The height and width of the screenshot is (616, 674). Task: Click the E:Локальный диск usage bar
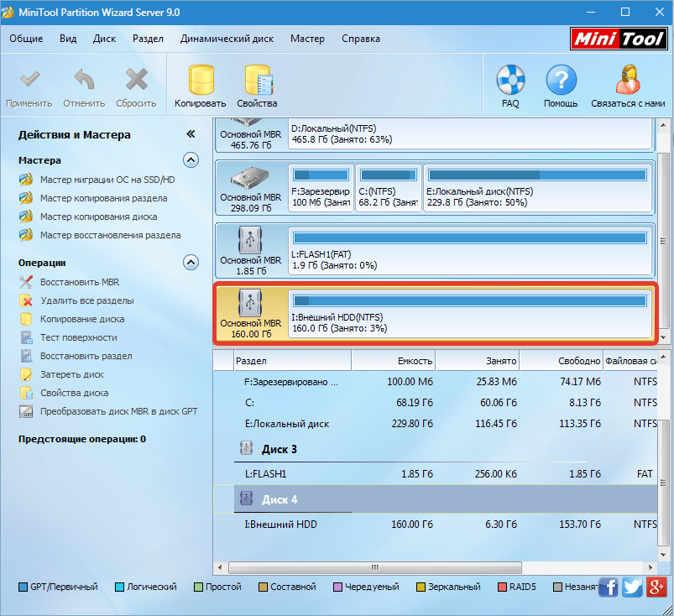pyautogui.click(x=537, y=175)
